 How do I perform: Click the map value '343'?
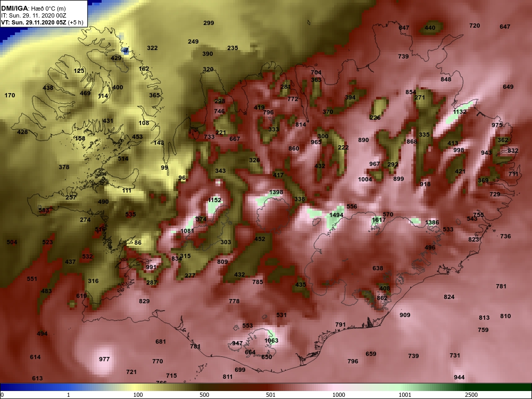(x=220, y=171)
